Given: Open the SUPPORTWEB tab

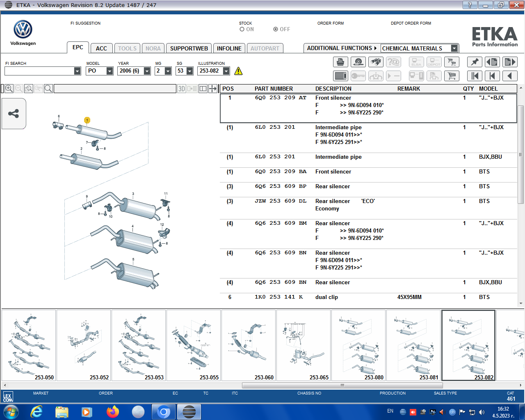Looking at the screenshot, I should tap(189, 48).
